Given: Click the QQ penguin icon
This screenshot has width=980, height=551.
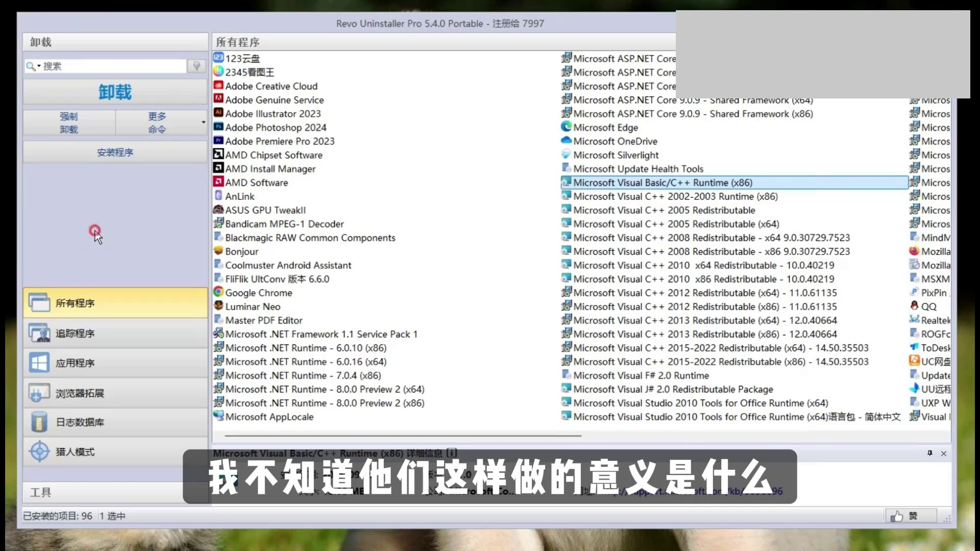Looking at the screenshot, I should coord(914,306).
